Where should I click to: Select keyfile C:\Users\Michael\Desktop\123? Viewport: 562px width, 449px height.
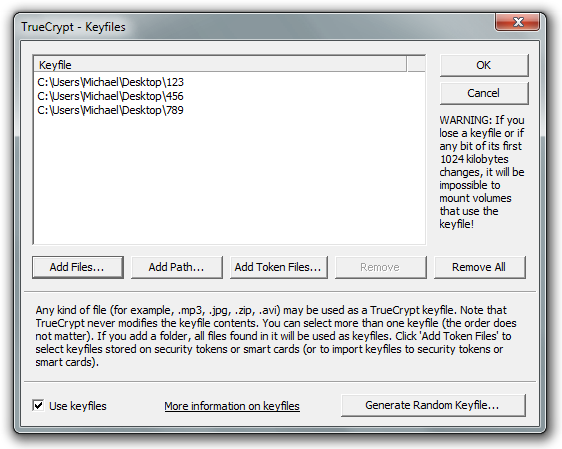(110, 82)
